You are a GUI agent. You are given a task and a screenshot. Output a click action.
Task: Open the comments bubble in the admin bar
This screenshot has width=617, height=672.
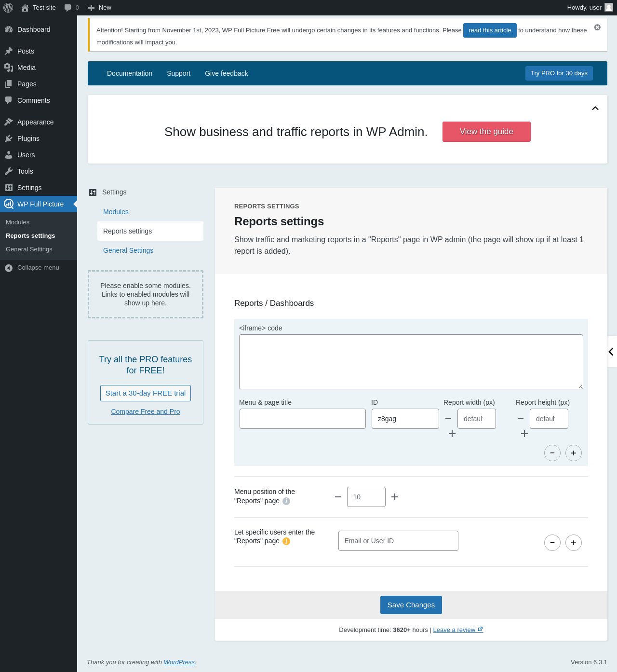tap(71, 8)
